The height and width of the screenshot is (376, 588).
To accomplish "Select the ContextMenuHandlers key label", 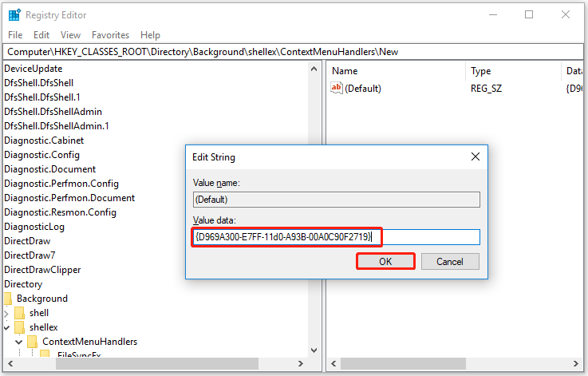I will tap(89, 342).
